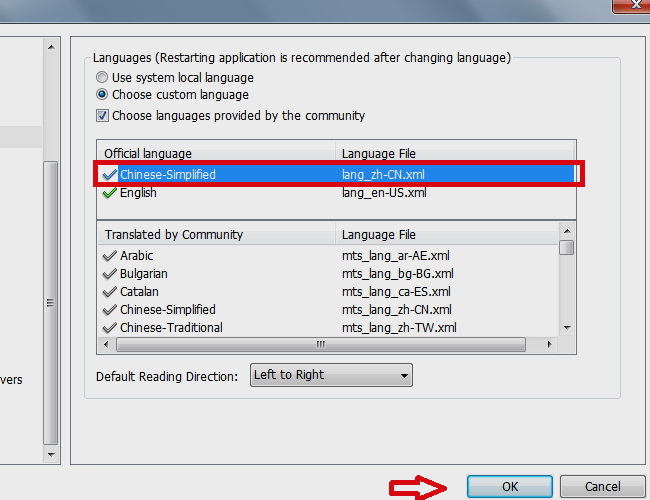Click green checkmark icon beside English

(109, 193)
